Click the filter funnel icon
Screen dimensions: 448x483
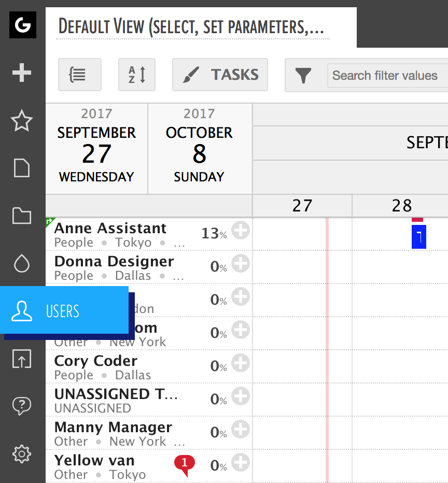pos(303,76)
